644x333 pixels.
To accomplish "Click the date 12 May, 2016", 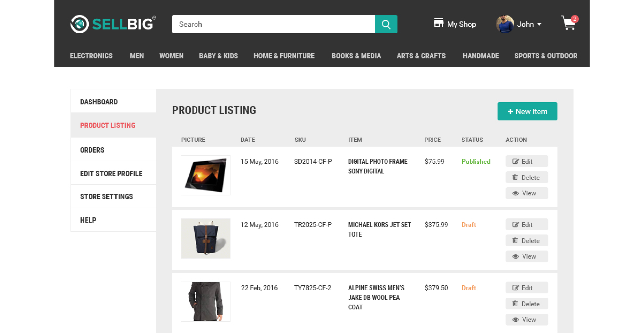I will 259,225.
